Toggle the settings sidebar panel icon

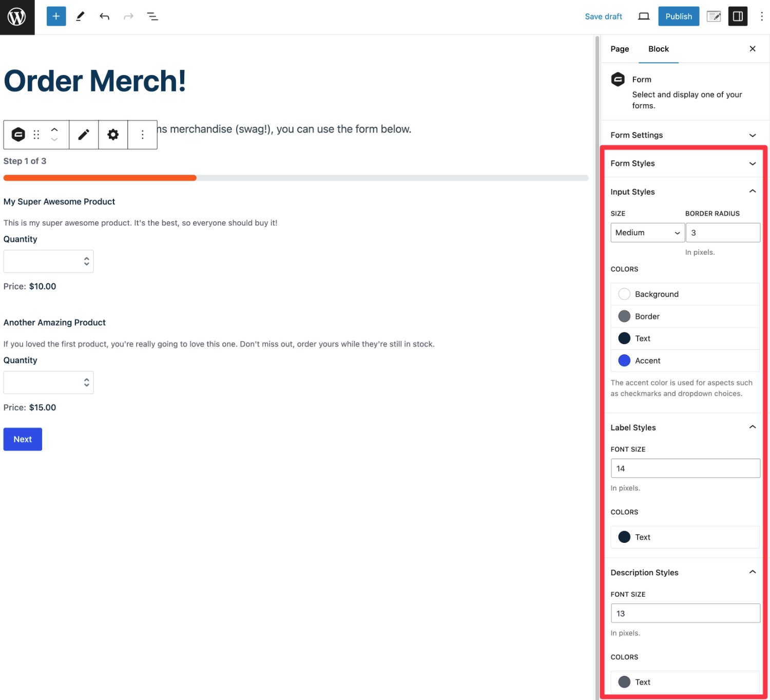click(x=738, y=16)
